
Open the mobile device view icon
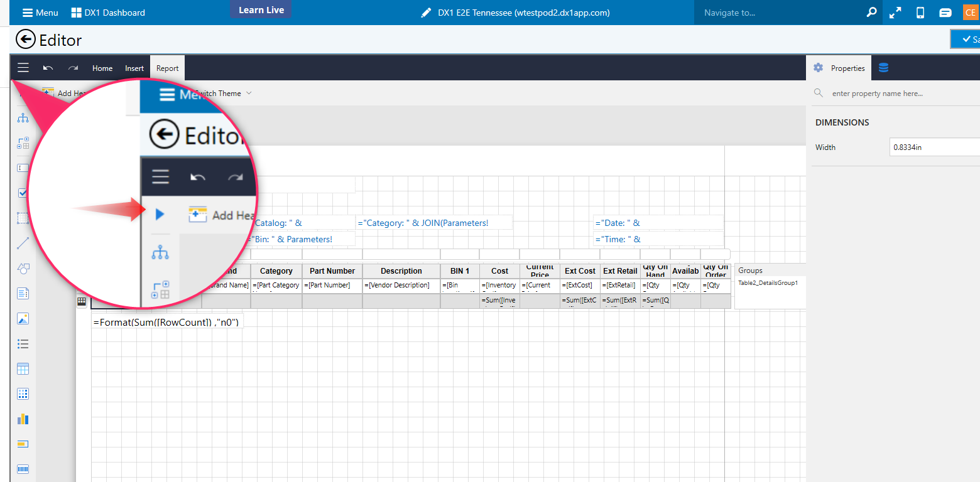click(920, 13)
